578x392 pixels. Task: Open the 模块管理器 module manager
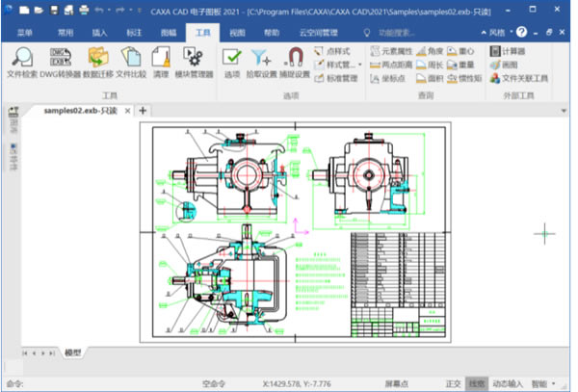point(194,63)
